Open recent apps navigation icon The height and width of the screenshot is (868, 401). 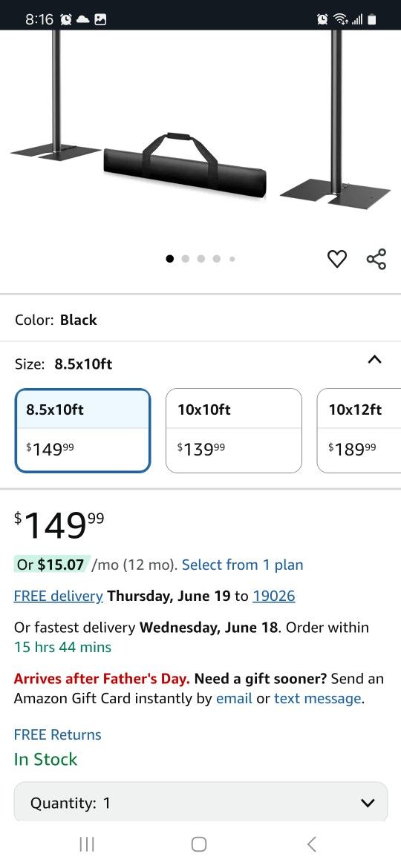tap(86, 844)
